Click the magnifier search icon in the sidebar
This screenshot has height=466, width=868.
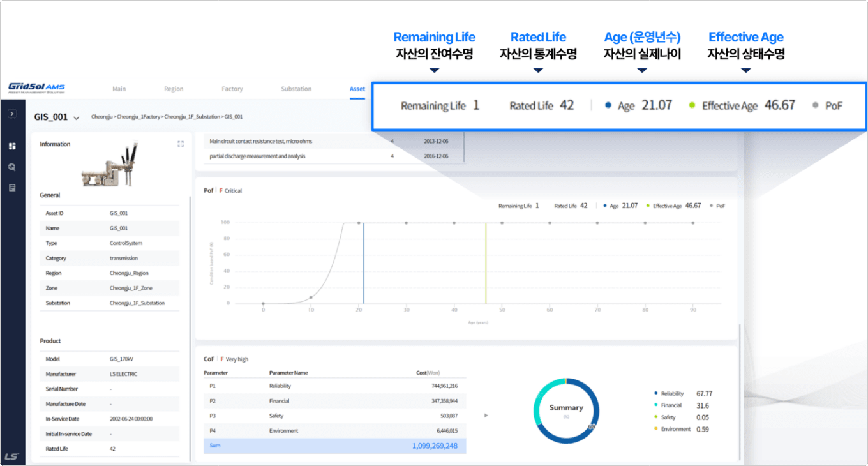[12, 167]
